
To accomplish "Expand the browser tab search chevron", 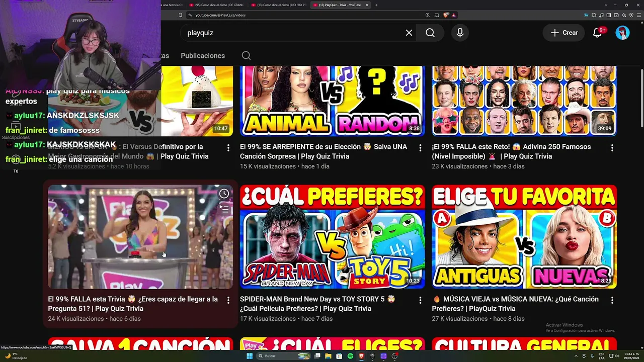I will point(606,5).
